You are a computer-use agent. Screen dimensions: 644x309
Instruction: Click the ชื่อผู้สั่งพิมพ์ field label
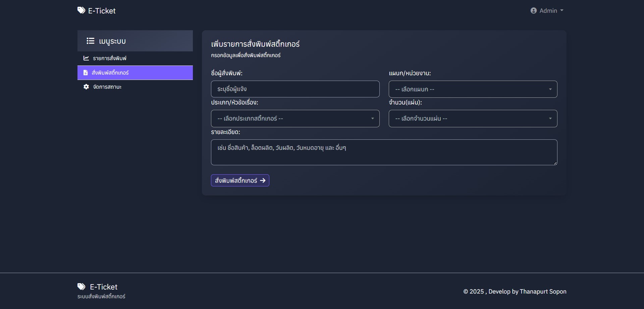(227, 73)
